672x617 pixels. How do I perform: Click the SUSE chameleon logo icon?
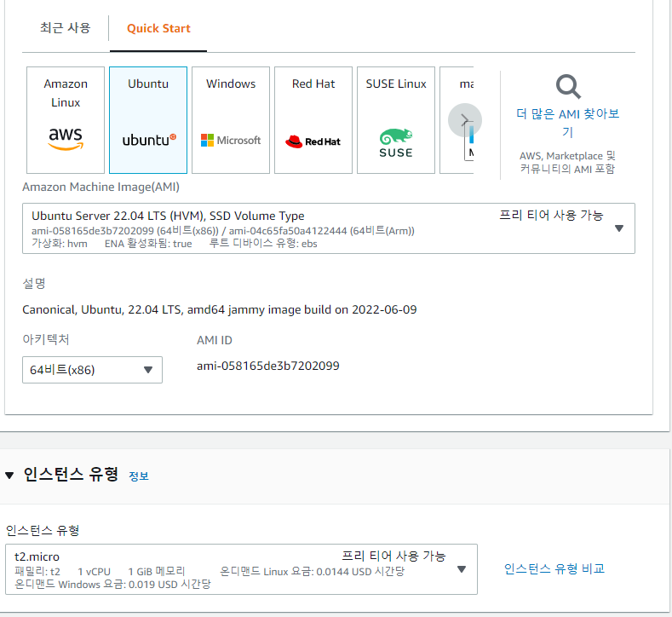point(396,143)
